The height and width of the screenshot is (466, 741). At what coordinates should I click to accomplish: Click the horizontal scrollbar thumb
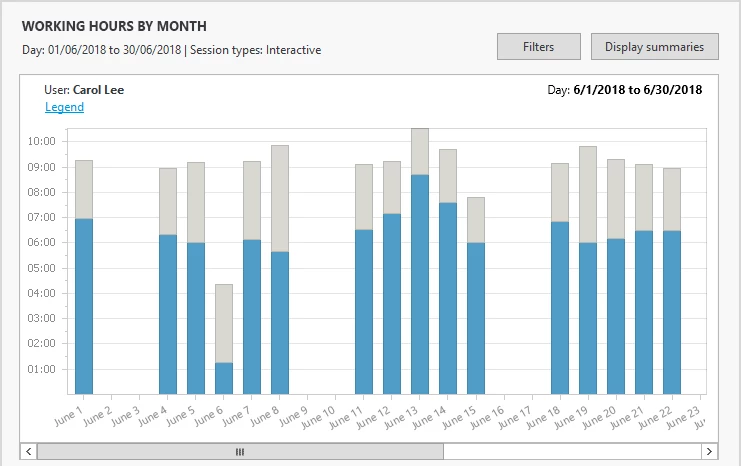tap(240, 452)
